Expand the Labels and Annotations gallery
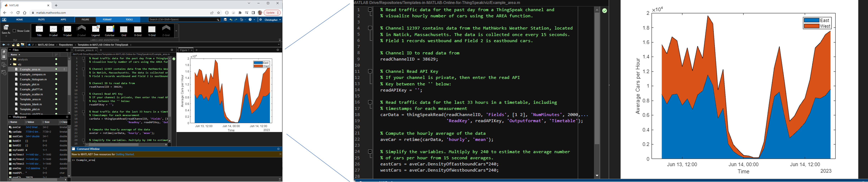 pyautogui.click(x=176, y=31)
